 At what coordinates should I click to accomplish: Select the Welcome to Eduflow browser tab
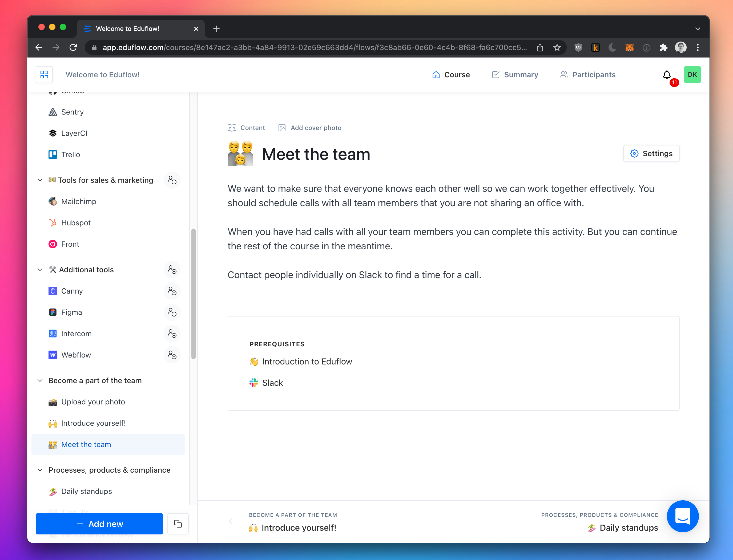click(x=141, y=29)
